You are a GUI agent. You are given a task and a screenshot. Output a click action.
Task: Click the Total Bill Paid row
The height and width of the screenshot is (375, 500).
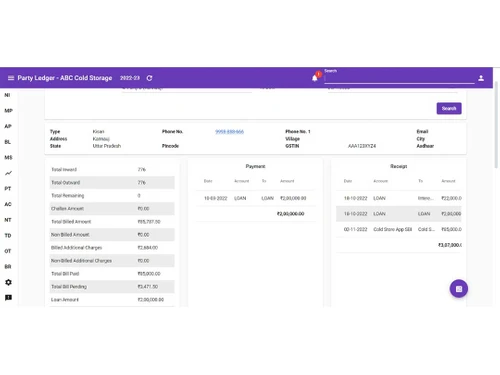click(112, 274)
